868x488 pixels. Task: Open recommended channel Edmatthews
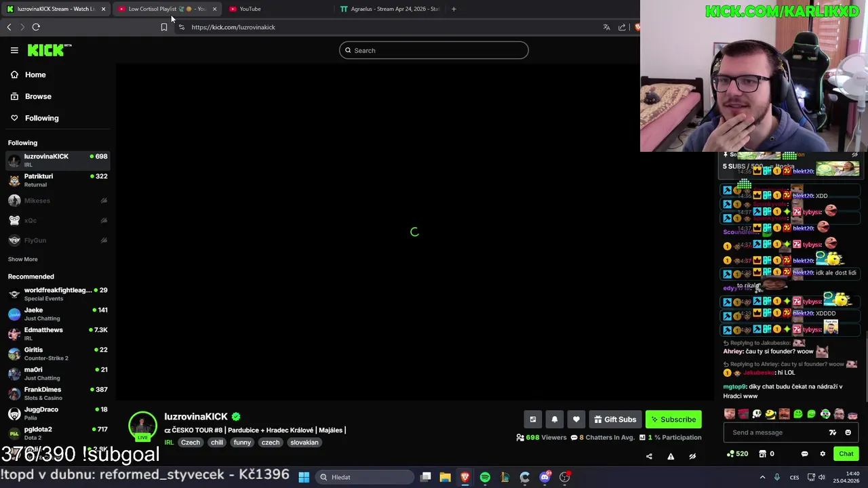tap(58, 333)
